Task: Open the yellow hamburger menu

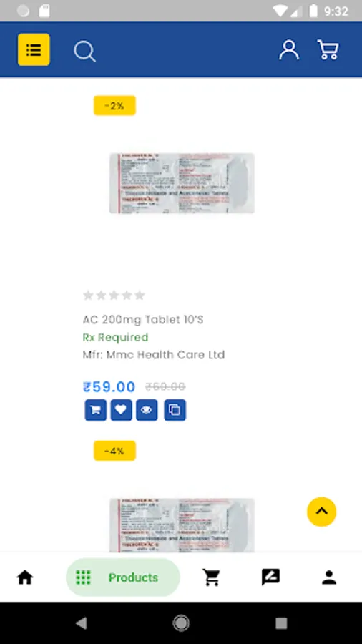Action: 34,49
